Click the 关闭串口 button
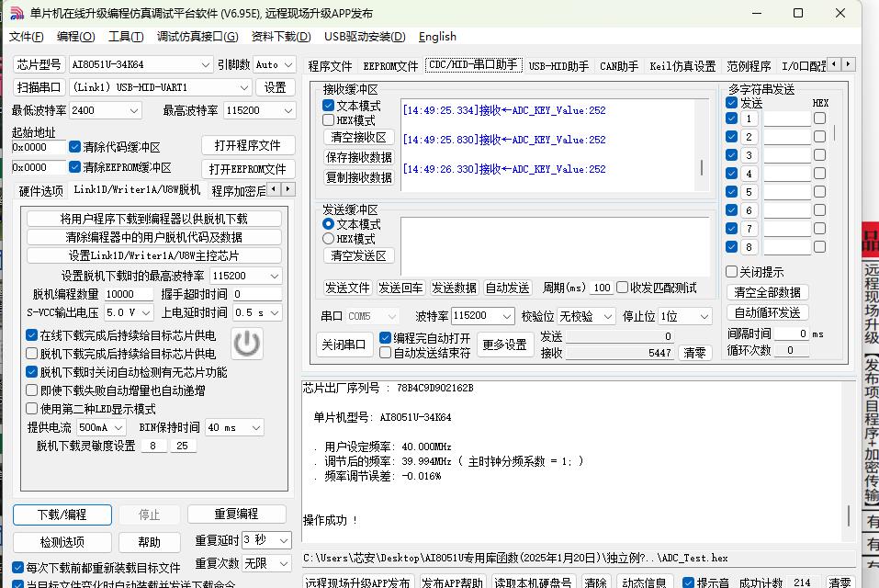This screenshot has width=879, height=588. (344, 345)
